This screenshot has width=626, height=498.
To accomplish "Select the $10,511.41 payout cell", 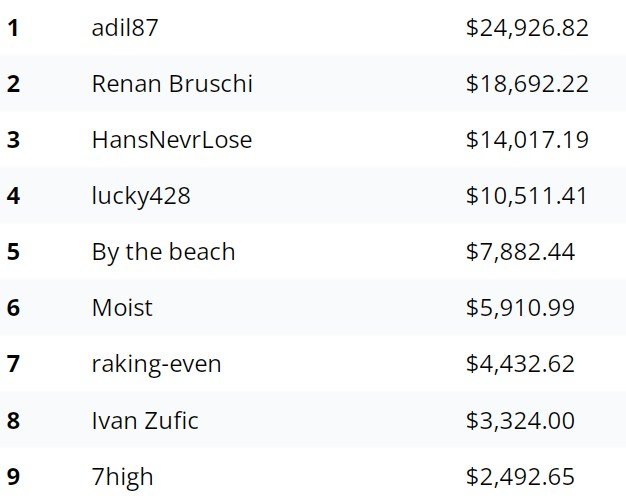I will (x=527, y=196).
